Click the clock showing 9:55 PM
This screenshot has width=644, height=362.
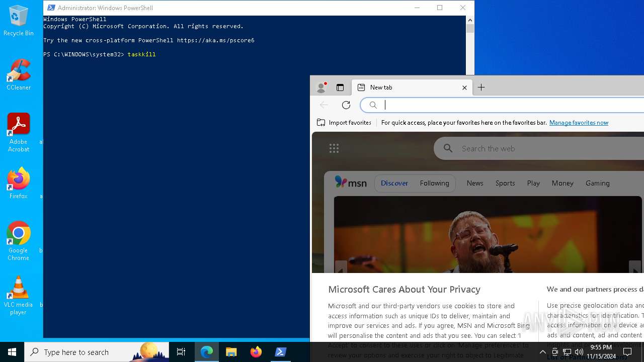coord(601,347)
